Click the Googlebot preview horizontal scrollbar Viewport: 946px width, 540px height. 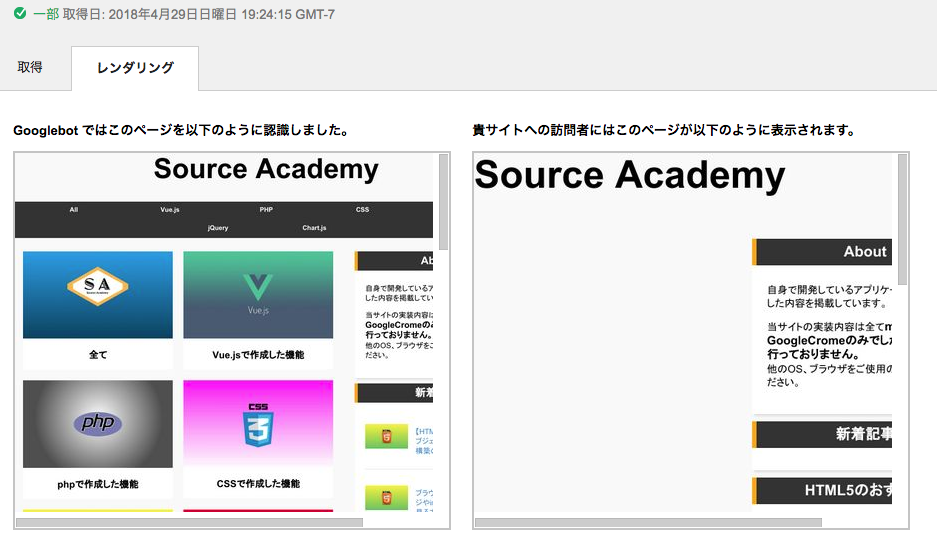point(189,523)
